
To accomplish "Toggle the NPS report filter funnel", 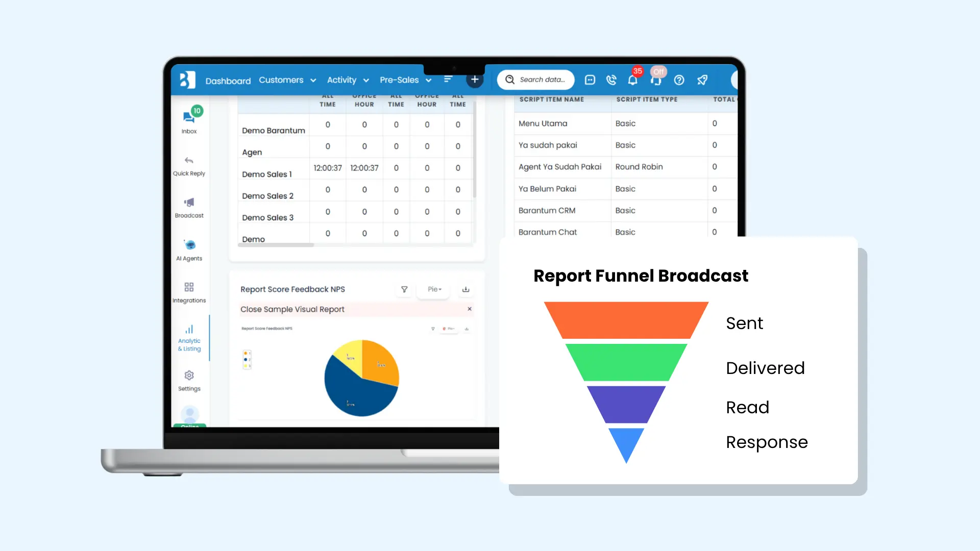I will (404, 289).
